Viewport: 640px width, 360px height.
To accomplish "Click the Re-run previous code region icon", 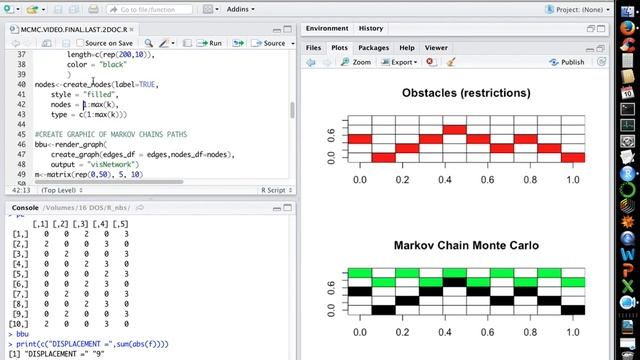I will pyautogui.click(x=238, y=43).
